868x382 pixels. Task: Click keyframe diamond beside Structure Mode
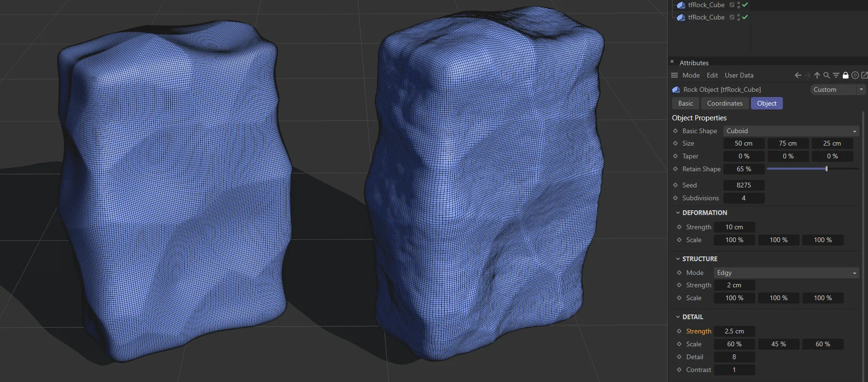click(679, 273)
